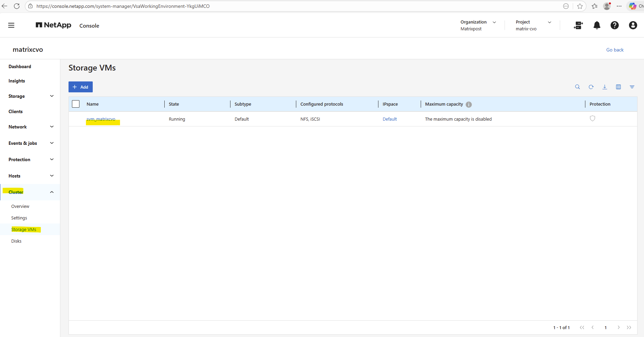Open the agents/connector icon in header
Image resolution: width=644 pixels, height=337 pixels.
click(578, 25)
